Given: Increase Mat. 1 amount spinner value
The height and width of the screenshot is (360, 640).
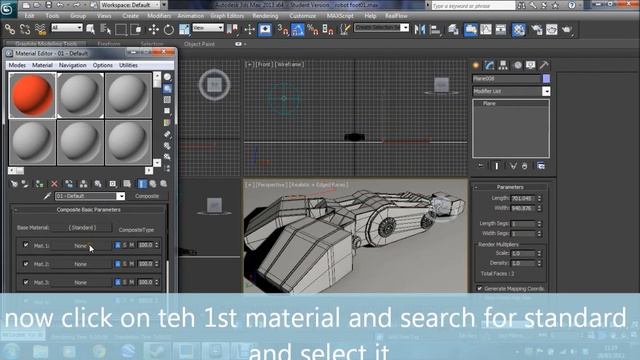Looking at the screenshot, I should point(157,243).
